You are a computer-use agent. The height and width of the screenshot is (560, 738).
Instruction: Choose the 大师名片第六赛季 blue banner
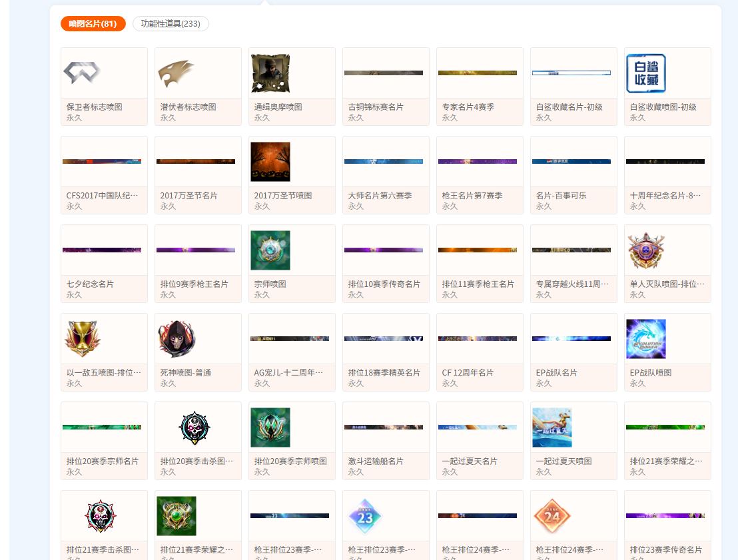click(x=384, y=161)
